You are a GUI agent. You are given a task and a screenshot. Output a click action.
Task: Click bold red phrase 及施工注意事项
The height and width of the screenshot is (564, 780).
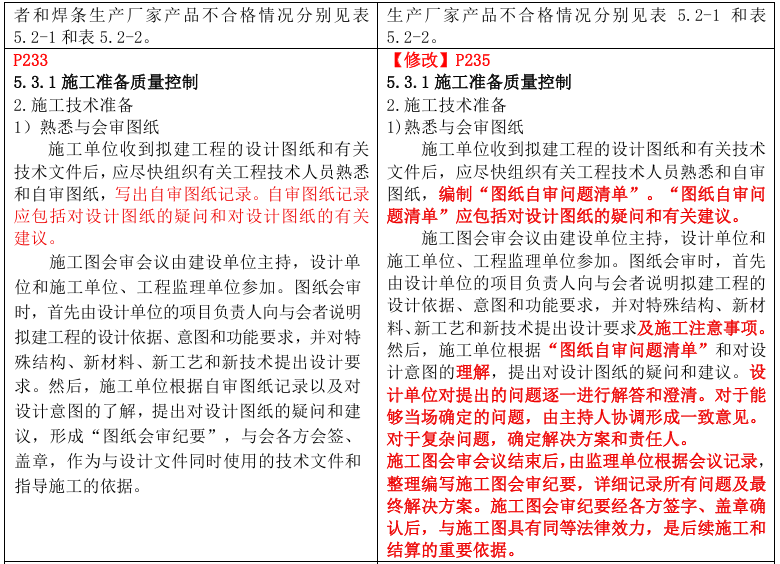tap(703, 327)
